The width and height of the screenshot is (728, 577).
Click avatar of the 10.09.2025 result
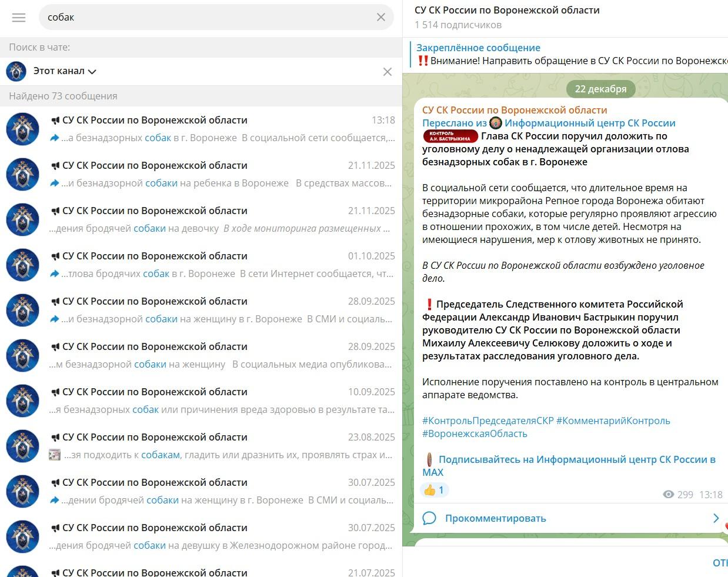click(x=22, y=401)
